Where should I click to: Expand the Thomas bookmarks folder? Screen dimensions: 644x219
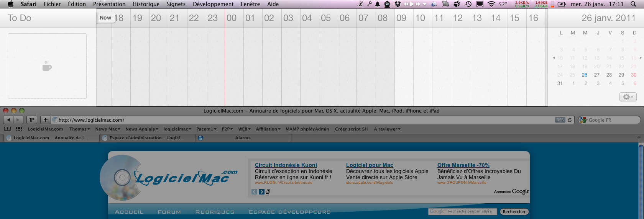click(79, 129)
